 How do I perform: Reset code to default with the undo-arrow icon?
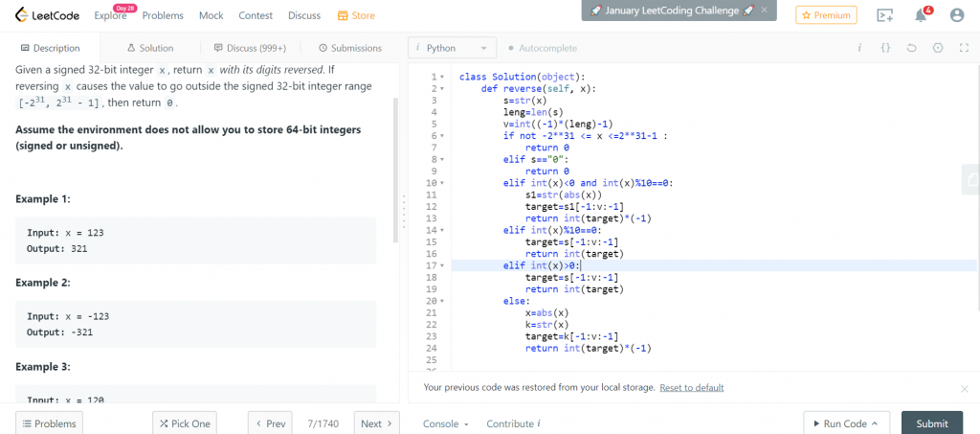pyautogui.click(x=911, y=48)
